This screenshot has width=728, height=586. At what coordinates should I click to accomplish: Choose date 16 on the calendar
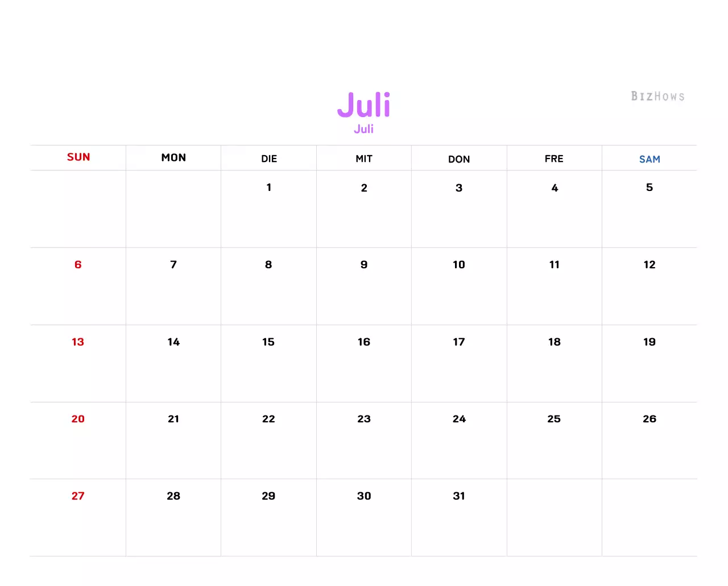(364, 342)
